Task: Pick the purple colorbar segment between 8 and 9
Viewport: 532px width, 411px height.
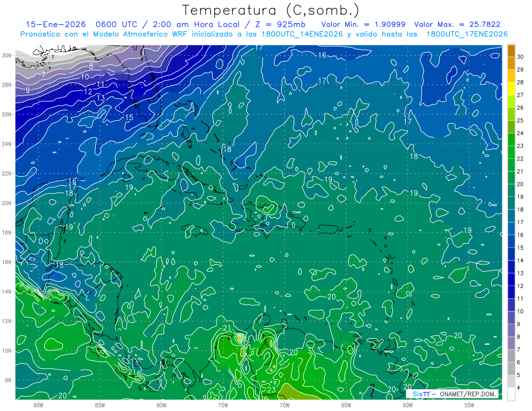Action: (511, 330)
